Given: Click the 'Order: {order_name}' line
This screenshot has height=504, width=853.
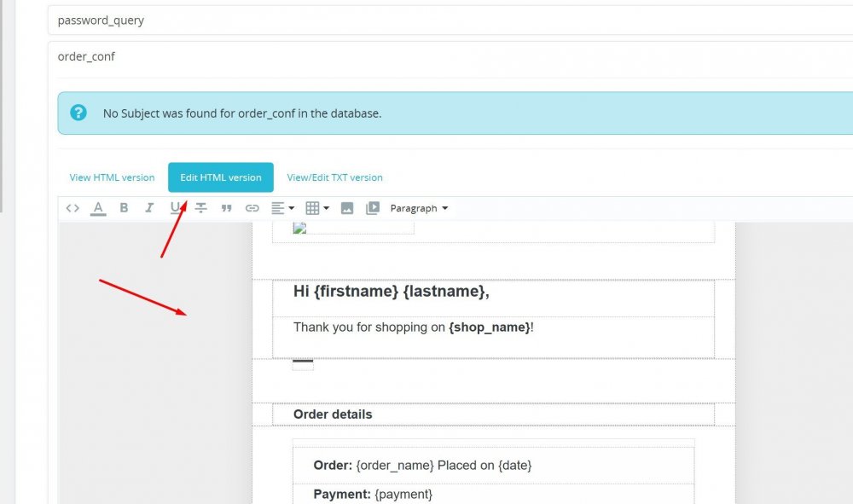Looking at the screenshot, I should tap(423, 466).
